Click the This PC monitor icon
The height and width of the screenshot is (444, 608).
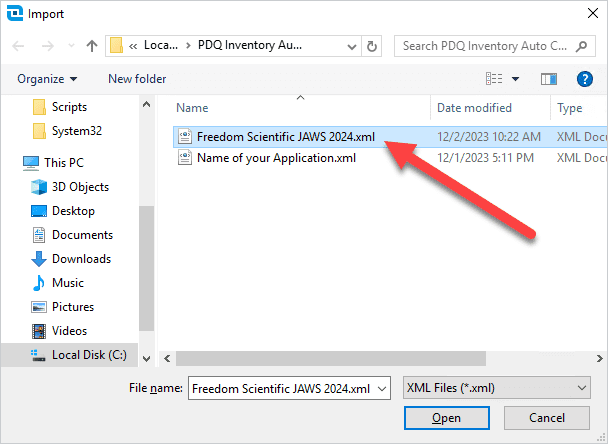[31, 163]
